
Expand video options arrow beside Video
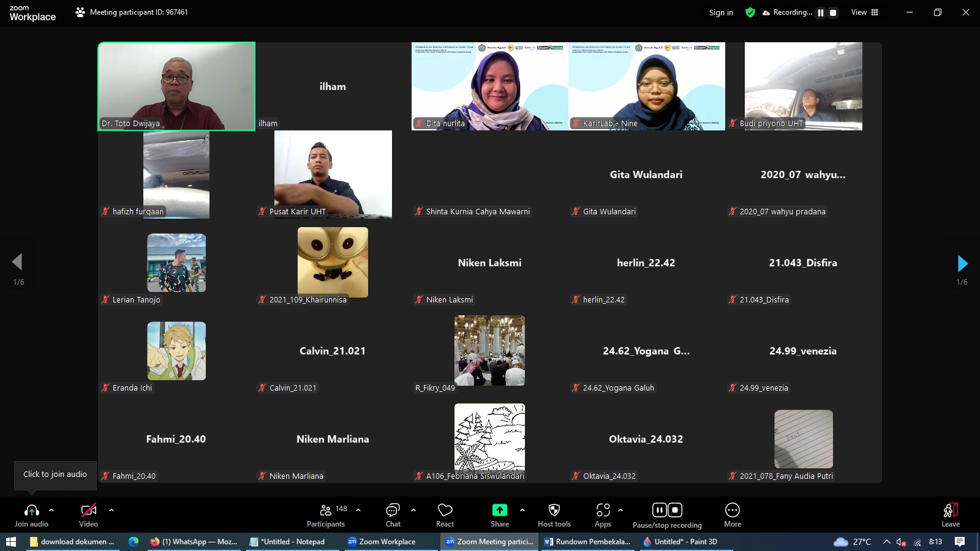(111, 510)
